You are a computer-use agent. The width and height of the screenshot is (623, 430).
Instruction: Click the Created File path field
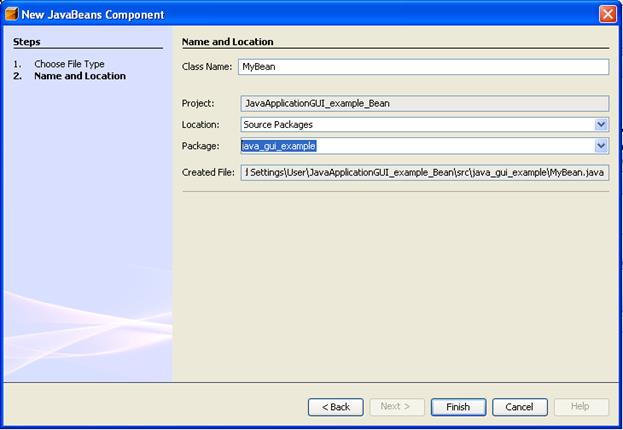click(x=424, y=173)
